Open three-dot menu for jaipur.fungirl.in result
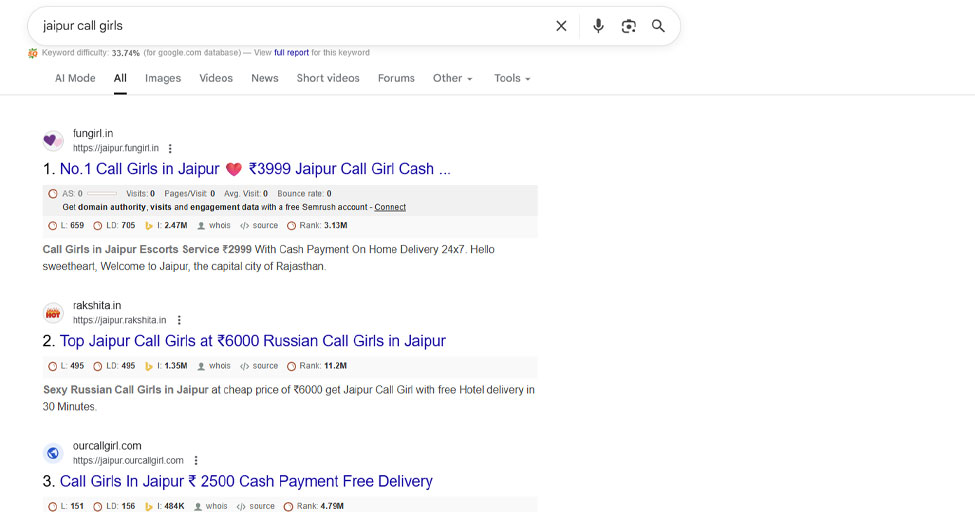Viewport: 975px width, 512px height. [x=170, y=149]
